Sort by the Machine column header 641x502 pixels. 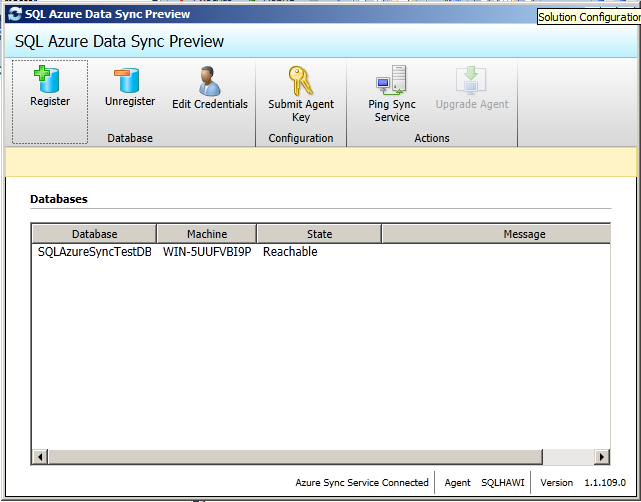207,234
